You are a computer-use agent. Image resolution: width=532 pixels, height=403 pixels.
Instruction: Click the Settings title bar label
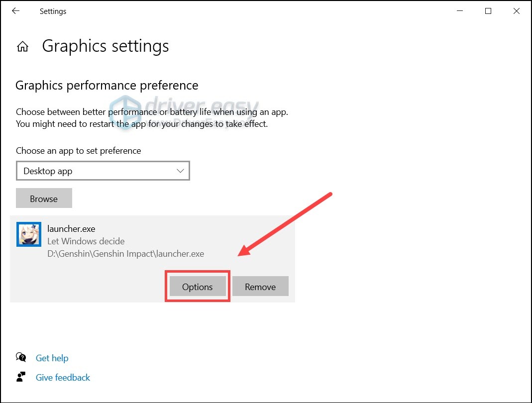point(52,11)
